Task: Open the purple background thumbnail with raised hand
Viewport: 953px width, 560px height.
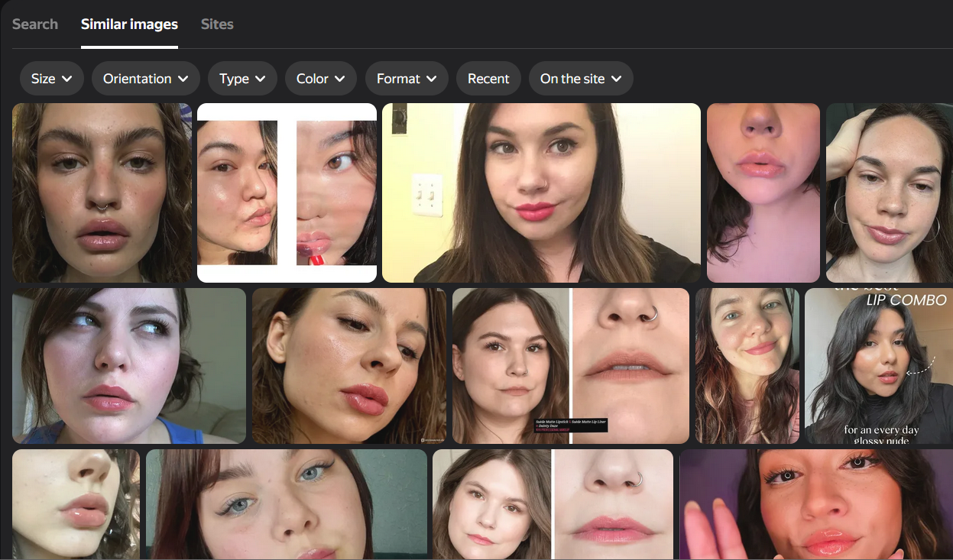Action: coord(816,504)
